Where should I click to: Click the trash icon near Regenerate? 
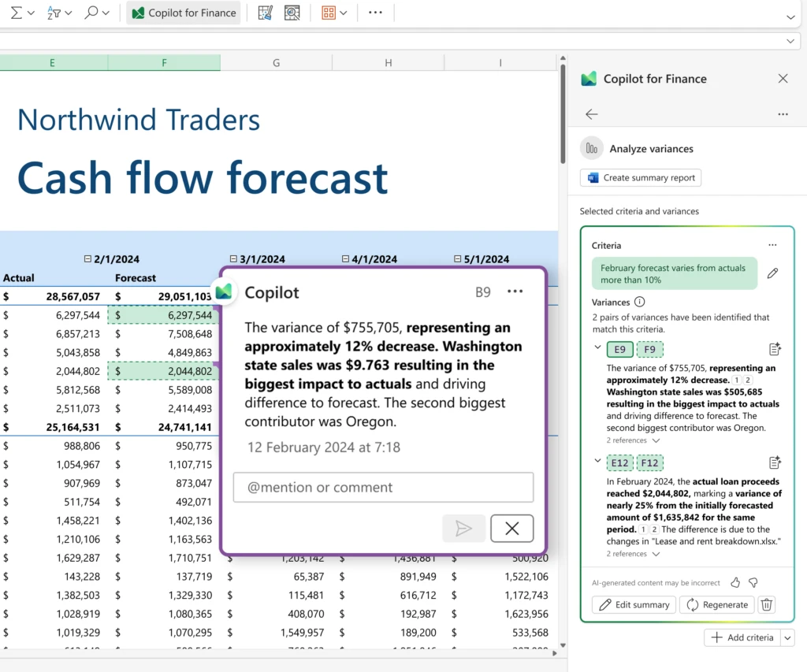766,604
